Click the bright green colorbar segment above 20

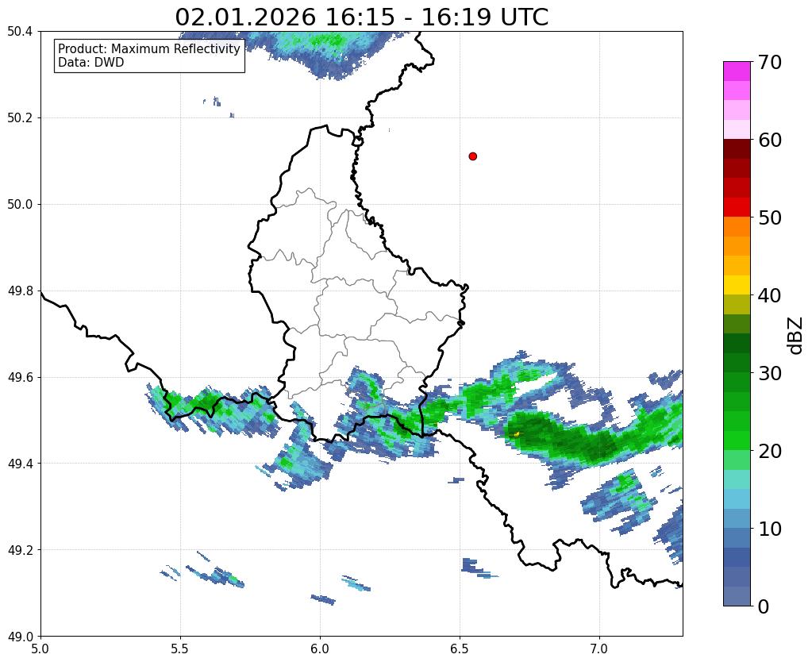point(737,441)
